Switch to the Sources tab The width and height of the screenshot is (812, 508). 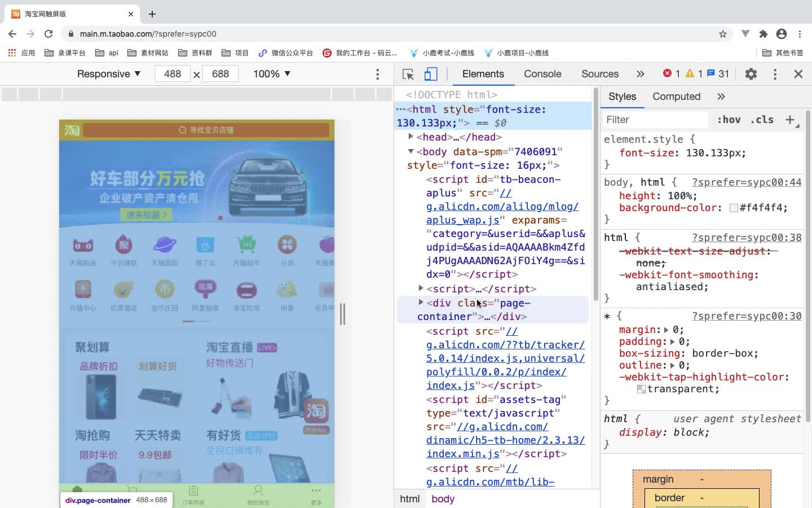(x=600, y=74)
